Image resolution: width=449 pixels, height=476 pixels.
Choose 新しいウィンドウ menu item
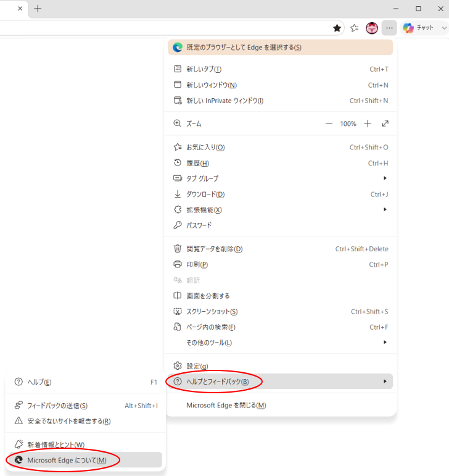tap(280, 85)
